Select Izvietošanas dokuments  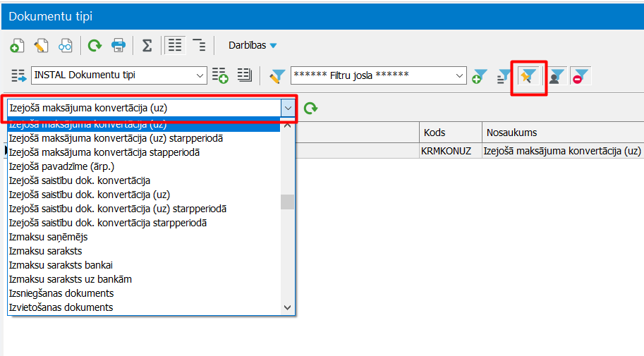click(144, 307)
